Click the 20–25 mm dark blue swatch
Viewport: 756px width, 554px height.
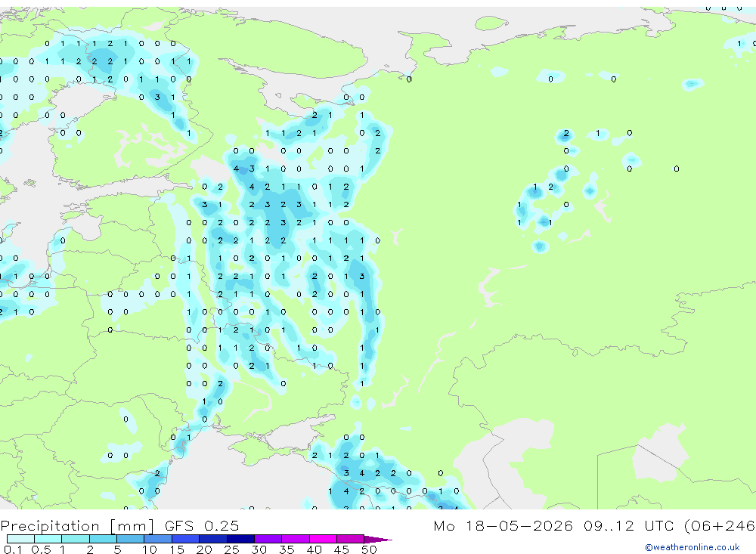[x=212, y=539]
